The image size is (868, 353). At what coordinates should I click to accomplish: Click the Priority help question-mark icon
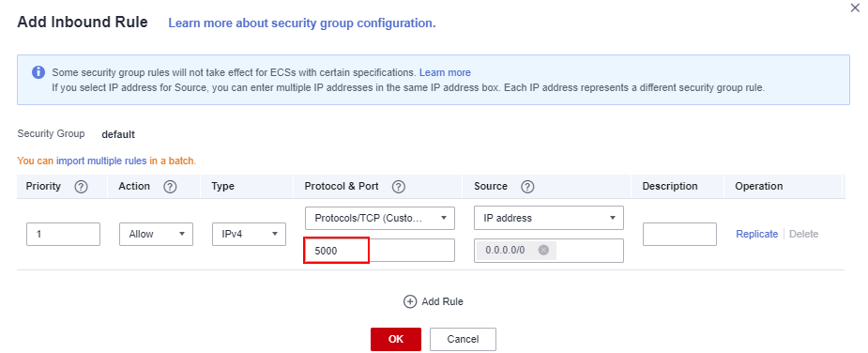[81, 188]
